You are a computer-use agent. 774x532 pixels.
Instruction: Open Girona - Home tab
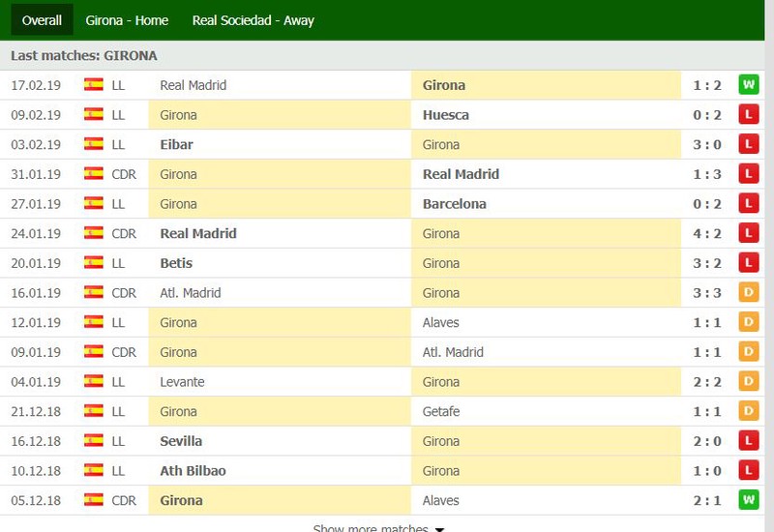pos(127,20)
